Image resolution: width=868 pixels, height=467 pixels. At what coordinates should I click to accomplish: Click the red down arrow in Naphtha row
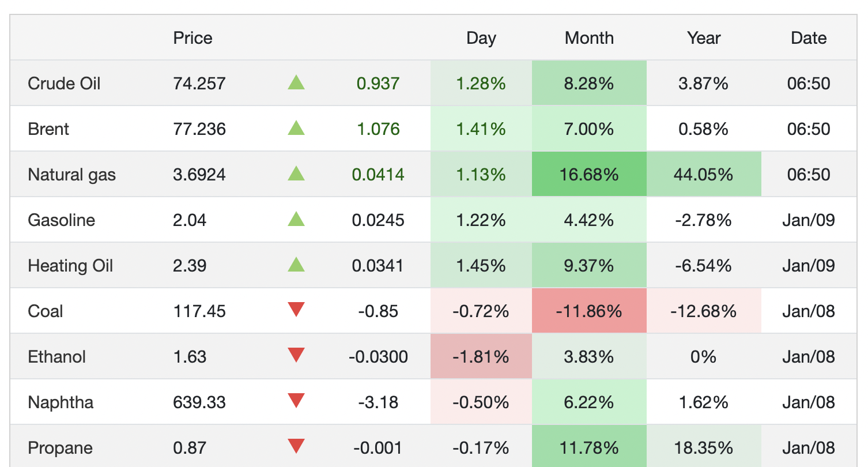click(296, 401)
